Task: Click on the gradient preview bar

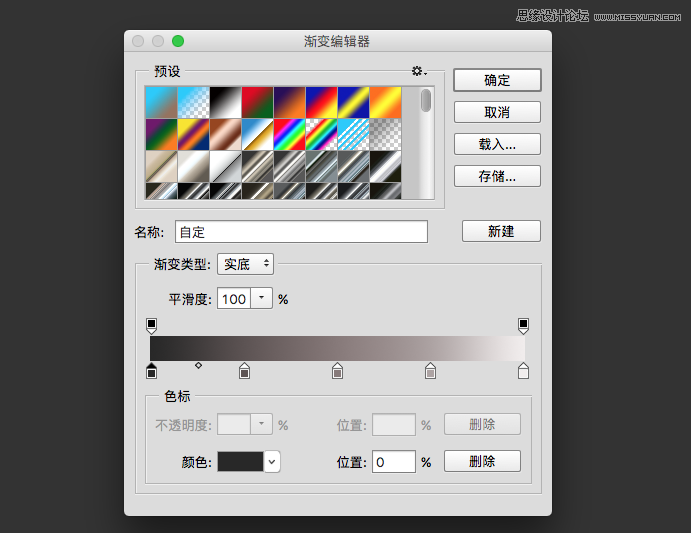Action: tap(337, 348)
